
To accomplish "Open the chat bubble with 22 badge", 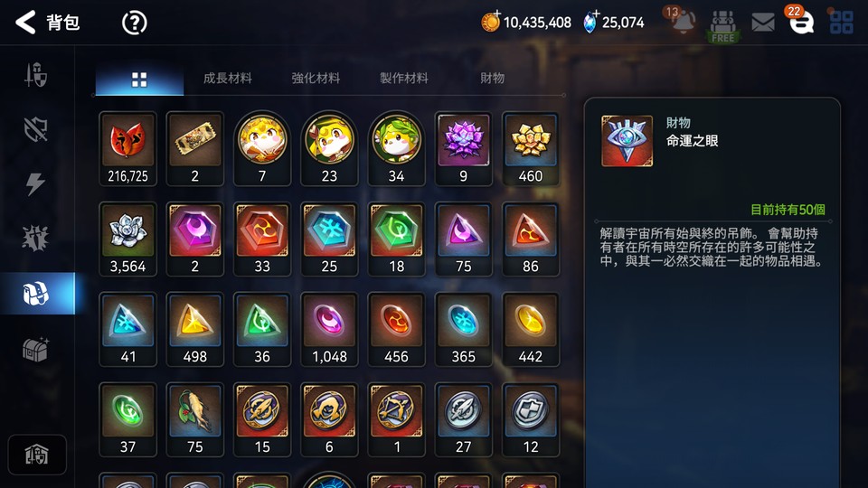I will coord(800,21).
